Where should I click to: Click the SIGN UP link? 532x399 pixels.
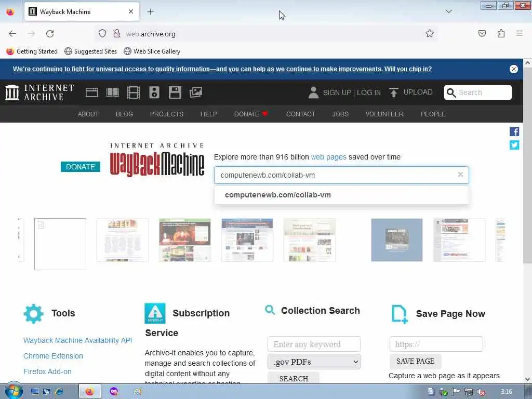pyautogui.click(x=337, y=92)
